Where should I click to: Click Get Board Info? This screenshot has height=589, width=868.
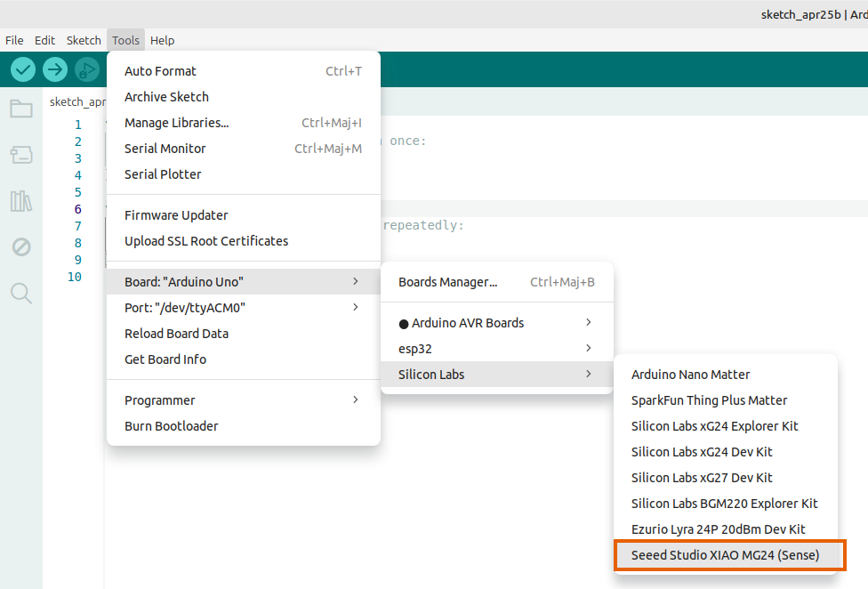point(244,359)
